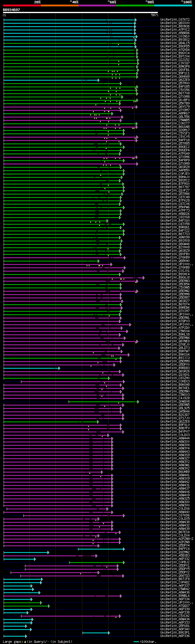This screenshot has height=644, width=195.
Task: Click the UniRef100_Q5TM00 label
Action: point(175,83)
